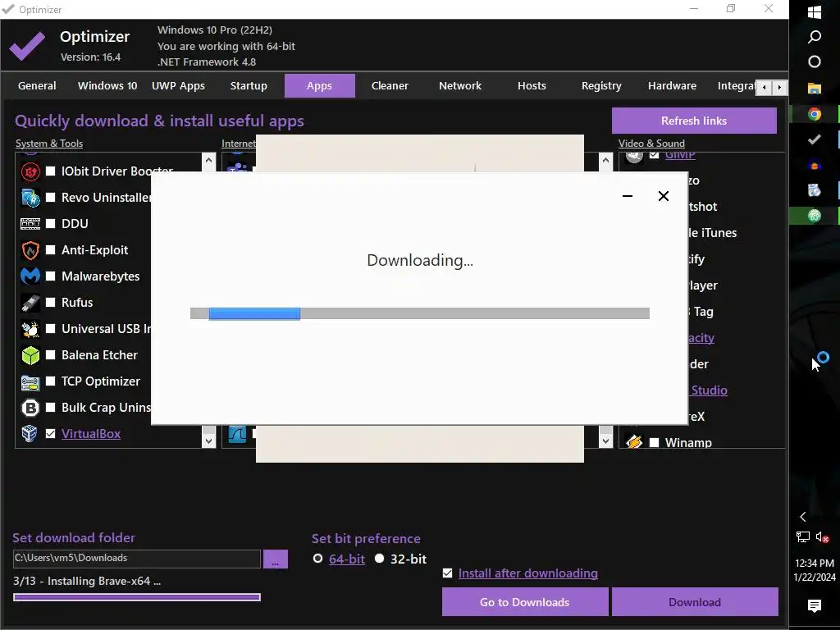Click the Anti-Exploit shield icon

tap(30, 250)
